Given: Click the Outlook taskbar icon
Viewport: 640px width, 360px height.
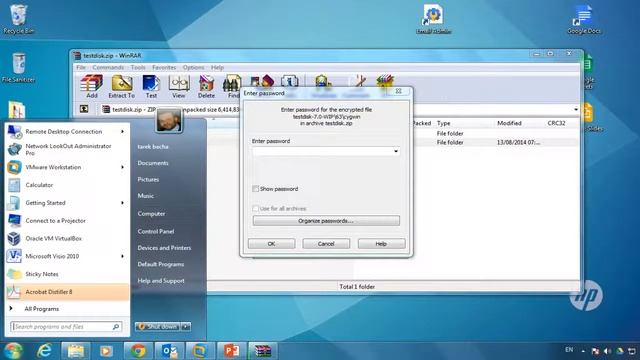Looking at the screenshot, I should pyautogui.click(x=169, y=351).
